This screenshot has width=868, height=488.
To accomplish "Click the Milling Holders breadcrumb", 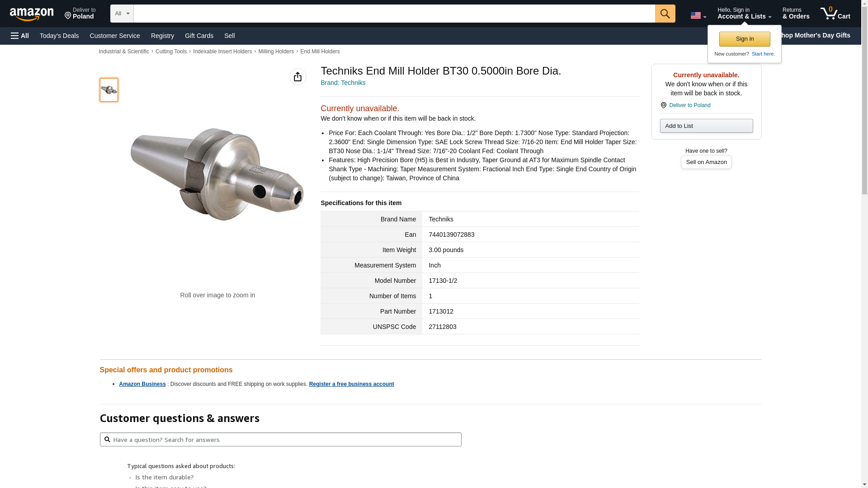I will [x=276, y=52].
